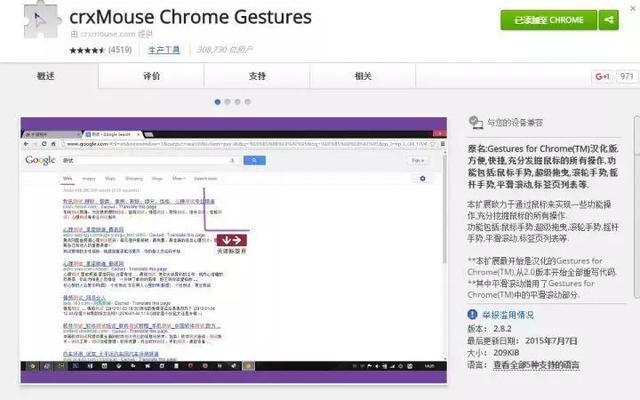The height and width of the screenshot is (400, 640).
Task: Click the extension preview screenshot image
Action: (x=234, y=250)
